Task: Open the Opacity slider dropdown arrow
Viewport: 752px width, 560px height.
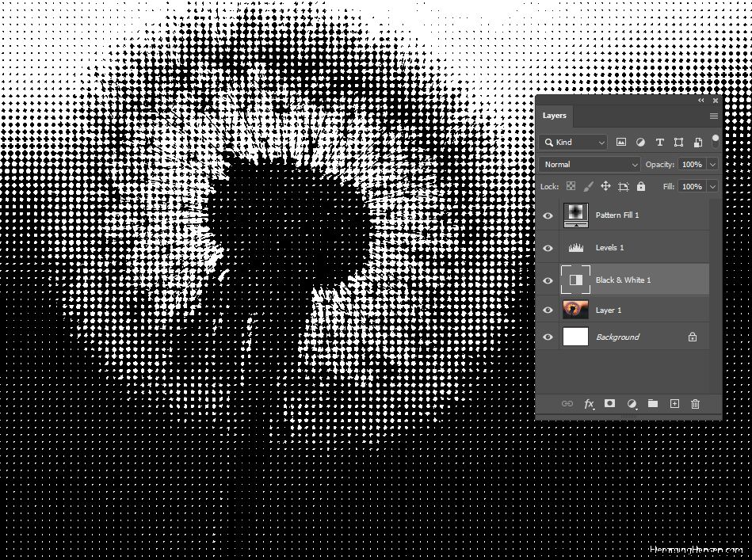Action: click(x=712, y=165)
